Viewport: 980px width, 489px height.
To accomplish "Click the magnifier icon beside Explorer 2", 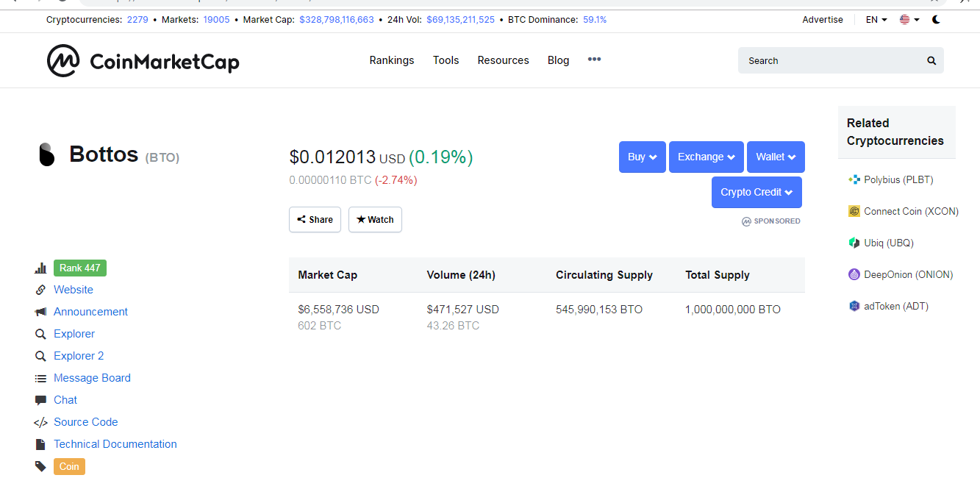I will pyautogui.click(x=40, y=356).
